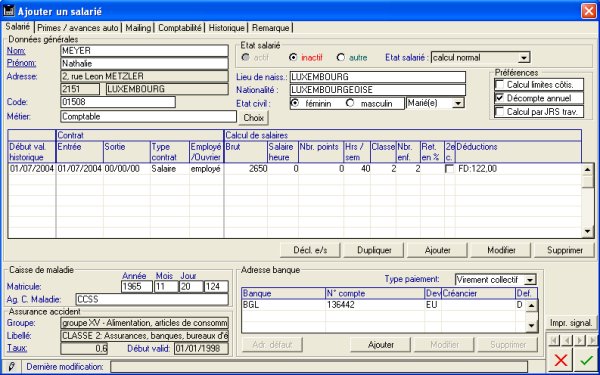Open the Mailing tab
Image resolution: width=600 pixels, height=375 pixels.
[138, 28]
